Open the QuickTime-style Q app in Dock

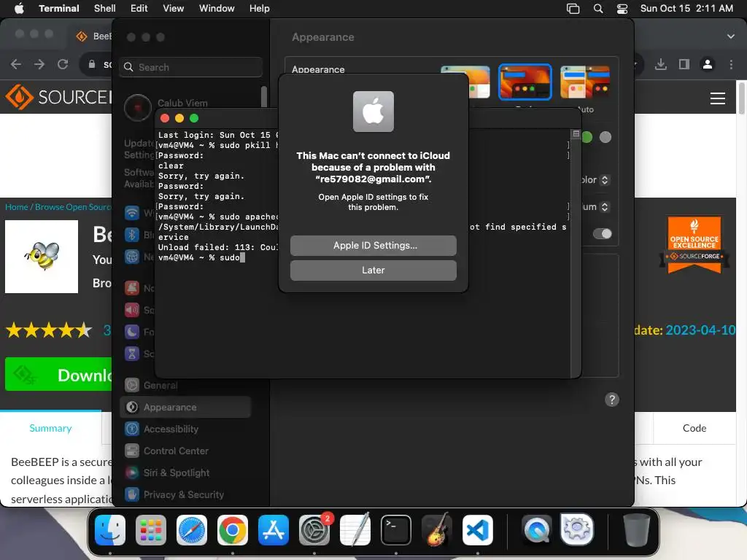click(x=537, y=530)
